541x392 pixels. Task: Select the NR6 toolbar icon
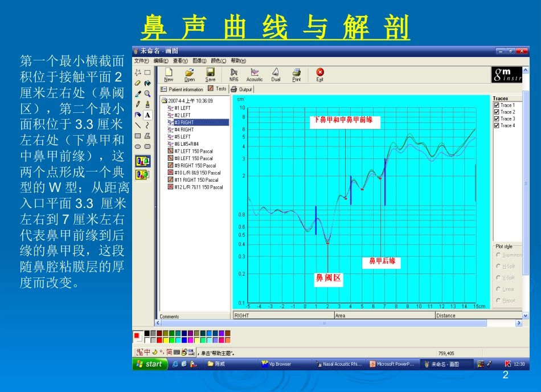[x=233, y=72]
